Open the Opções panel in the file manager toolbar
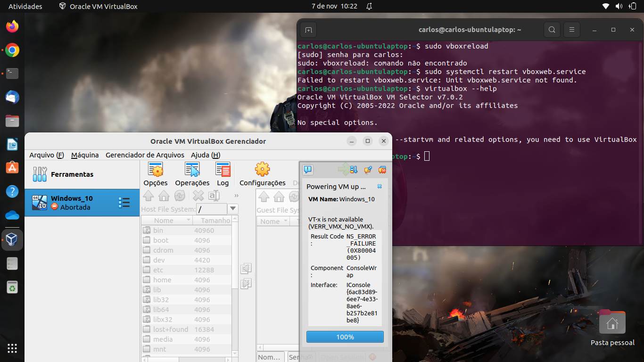Image resolution: width=644 pixels, height=362 pixels. click(156, 174)
